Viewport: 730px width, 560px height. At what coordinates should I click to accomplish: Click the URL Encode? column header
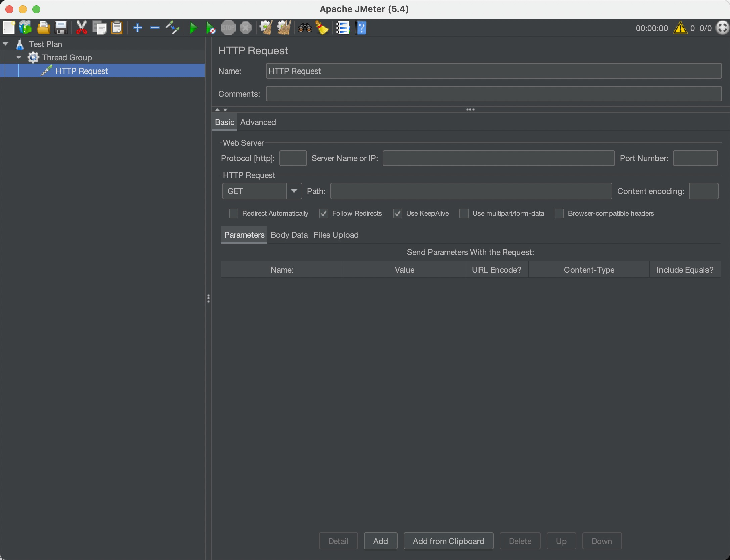point(497,270)
